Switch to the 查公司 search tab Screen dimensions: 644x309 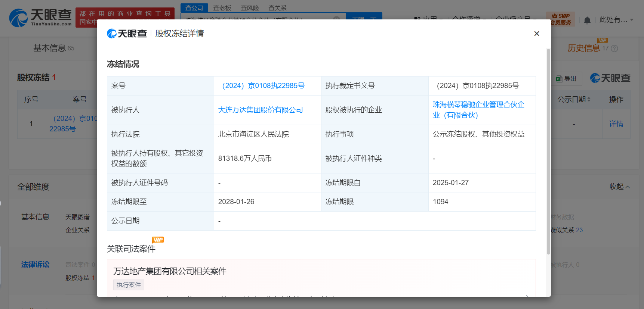tap(194, 8)
